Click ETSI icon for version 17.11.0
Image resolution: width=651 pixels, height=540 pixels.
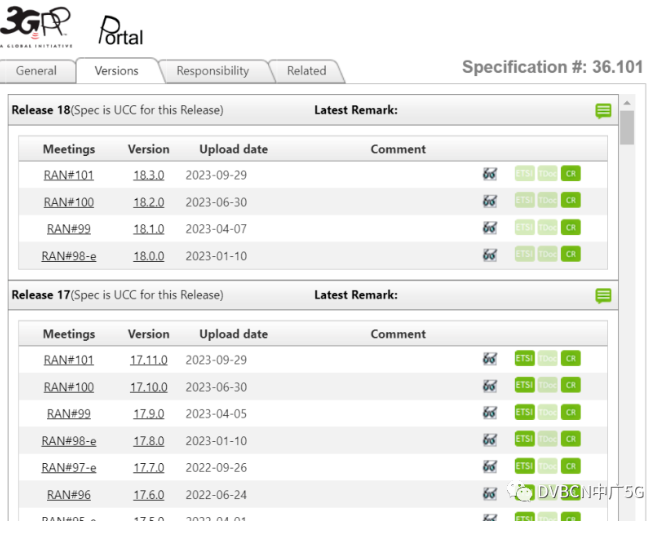tap(524, 359)
